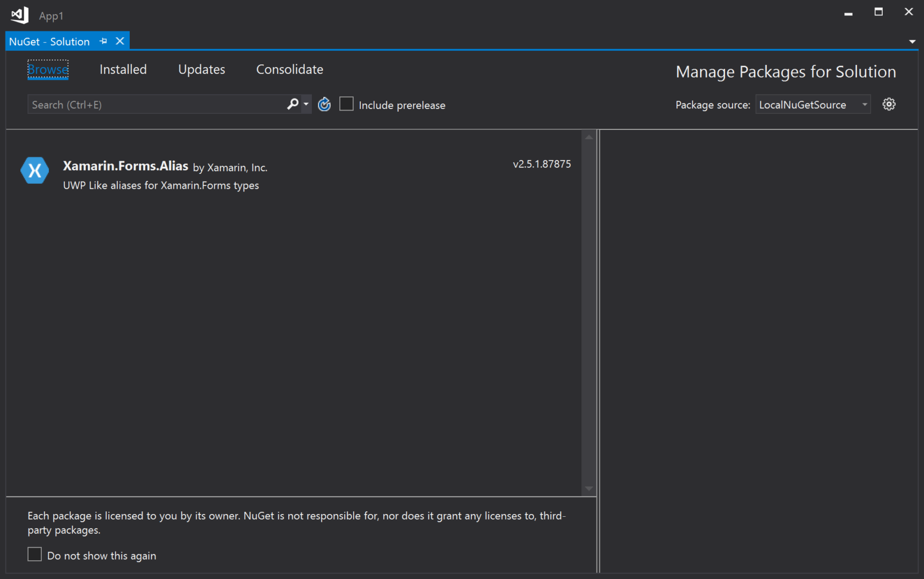
Task: Click inside the Search (Ctrl+E) field
Action: coord(154,104)
